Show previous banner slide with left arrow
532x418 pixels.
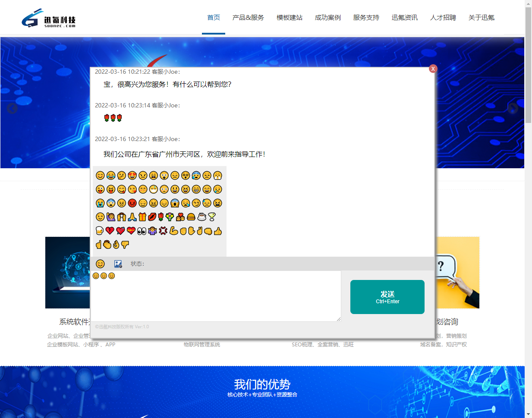(x=12, y=108)
